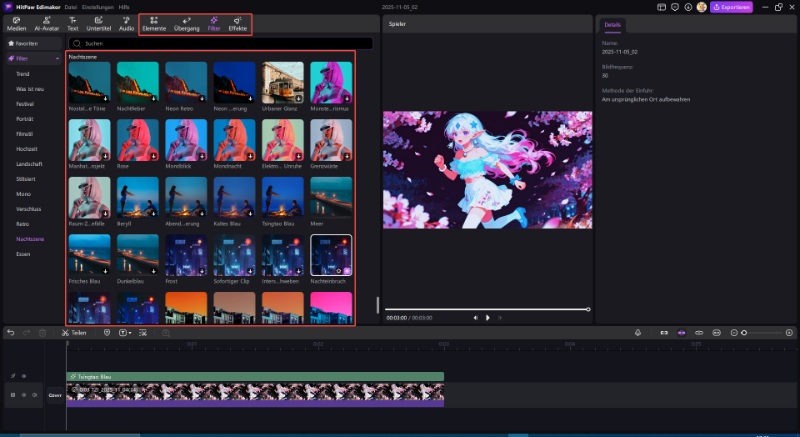Select the Verschluss filter category
800x437 pixels.
(x=28, y=209)
